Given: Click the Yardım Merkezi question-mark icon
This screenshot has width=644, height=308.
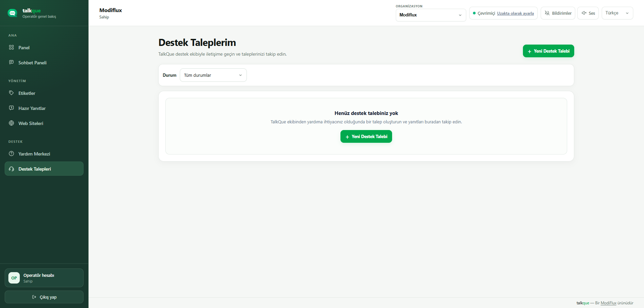Looking at the screenshot, I should [11, 153].
